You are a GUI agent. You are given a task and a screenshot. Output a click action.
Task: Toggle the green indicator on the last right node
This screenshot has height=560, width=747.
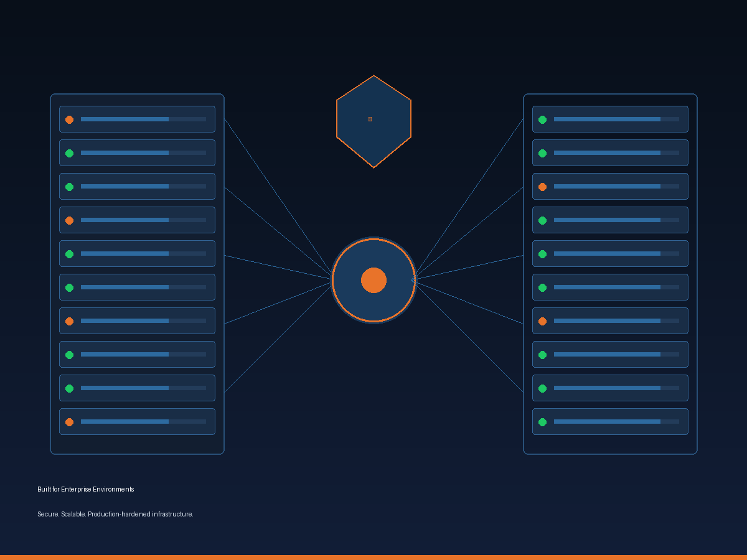click(543, 421)
